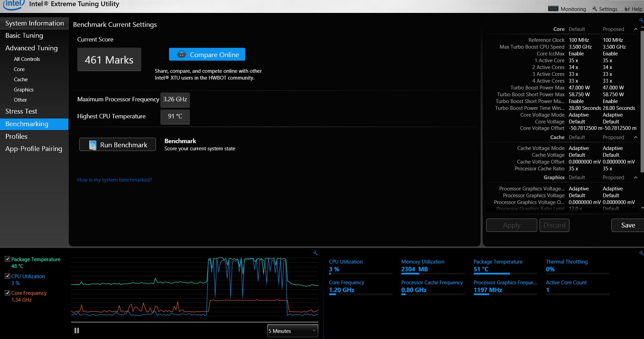644x339 pixels.
Task: Uncheck Core Frequency checkbox
Action: pyautogui.click(x=7, y=293)
